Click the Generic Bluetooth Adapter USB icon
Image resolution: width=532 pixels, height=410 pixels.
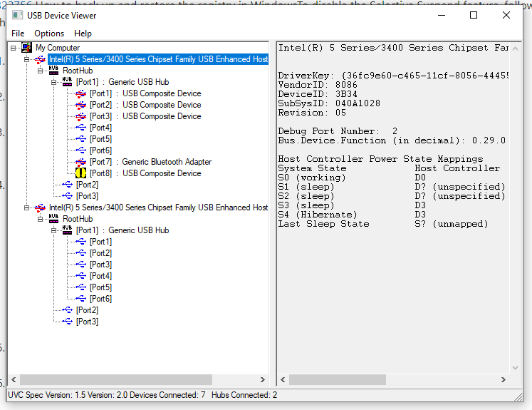pyautogui.click(x=80, y=162)
